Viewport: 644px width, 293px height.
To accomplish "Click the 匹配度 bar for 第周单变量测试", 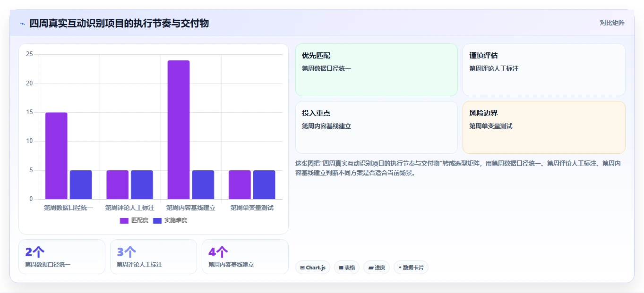I will (240, 184).
